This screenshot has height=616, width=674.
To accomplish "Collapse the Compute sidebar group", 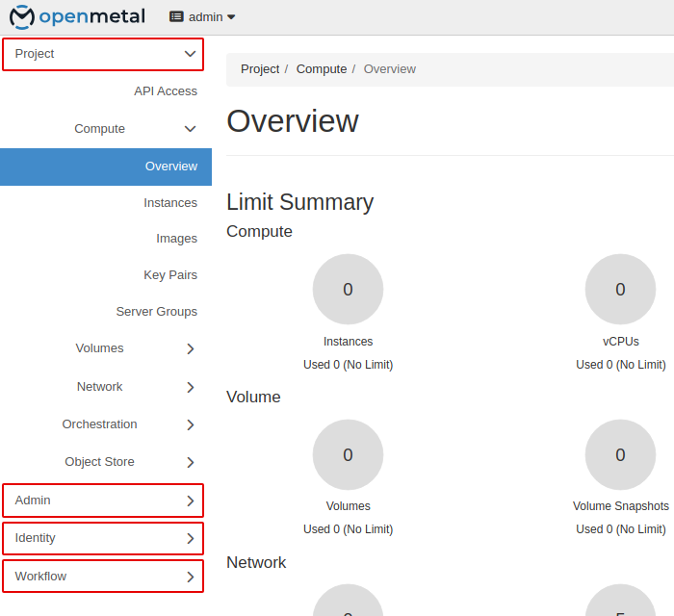I will (106, 128).
